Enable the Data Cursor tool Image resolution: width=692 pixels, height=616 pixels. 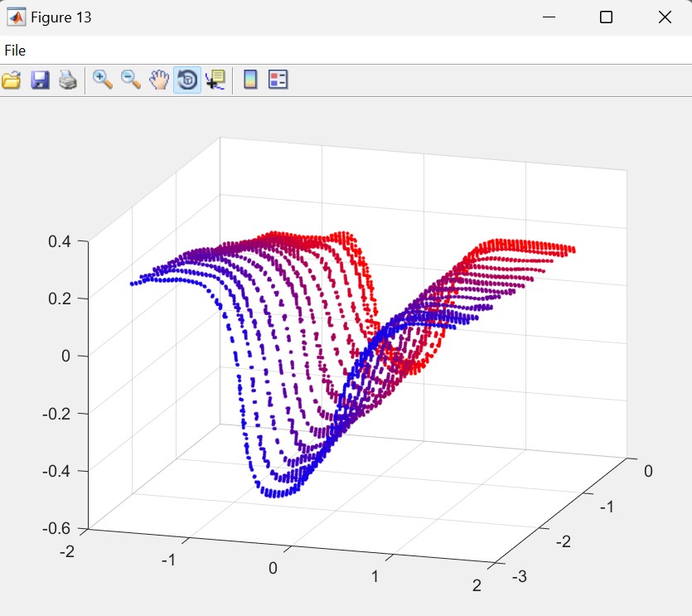click(215, 80)
